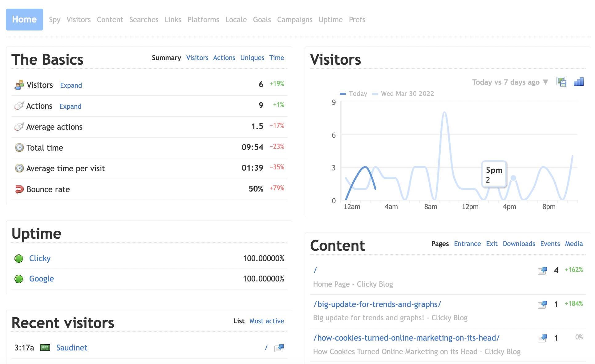Open the Clicky uptime link
This screenshot has width=595, height=364.
click(40, 258)
